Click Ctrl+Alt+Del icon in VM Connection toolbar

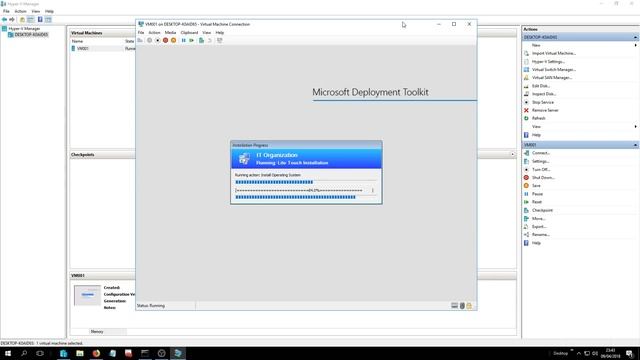140,40
